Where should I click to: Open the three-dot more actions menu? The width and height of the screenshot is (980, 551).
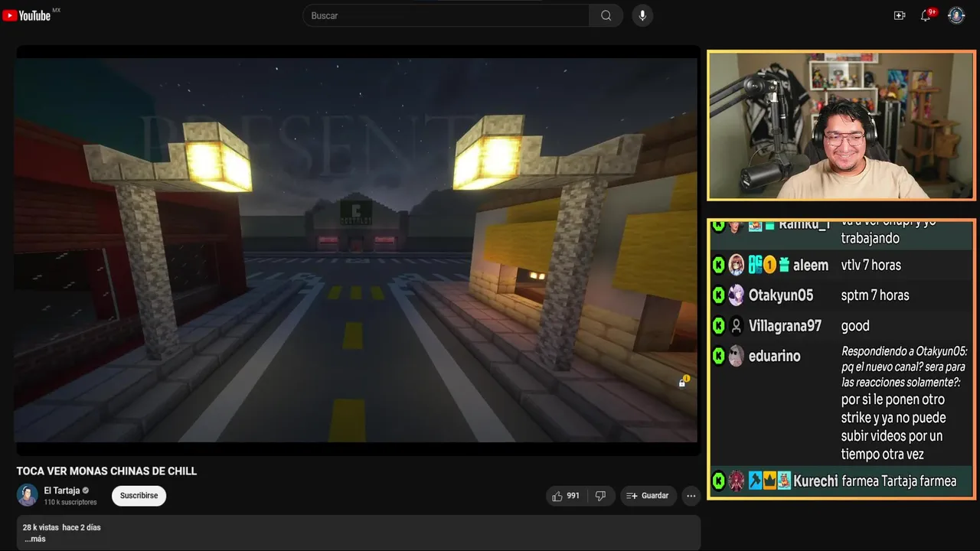click(691, 496)
